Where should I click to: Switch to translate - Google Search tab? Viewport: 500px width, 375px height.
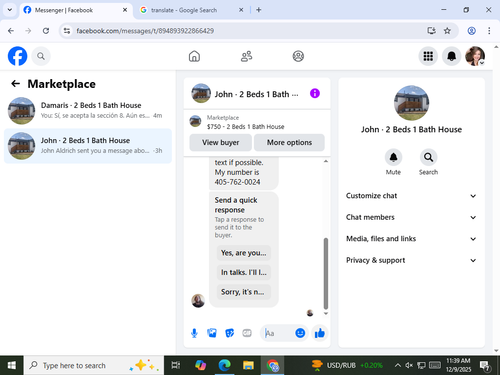[x=192, y=10]
